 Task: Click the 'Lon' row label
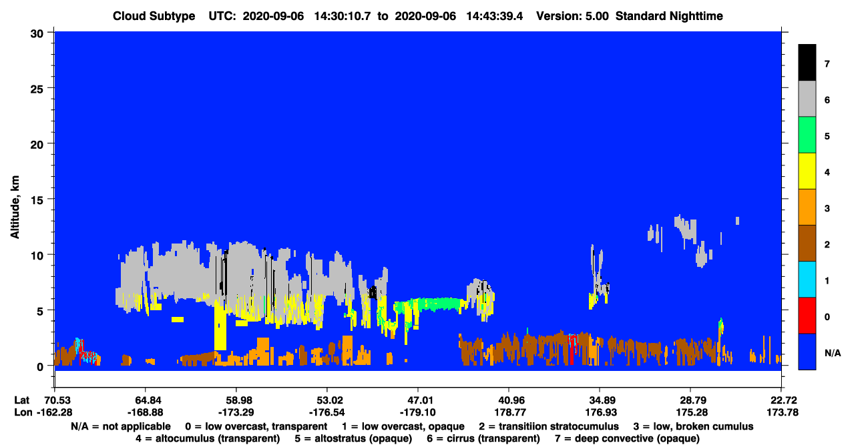[22, 413]
